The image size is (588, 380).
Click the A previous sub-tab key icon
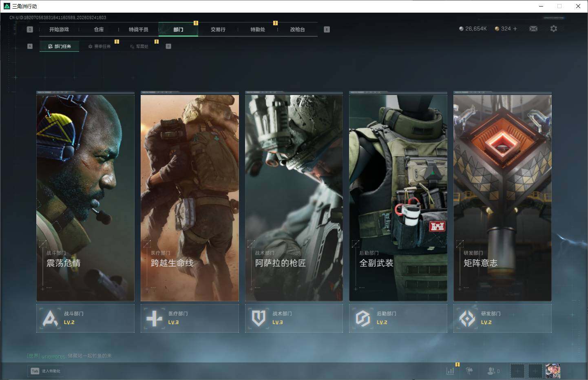click(x=30, y=46)
